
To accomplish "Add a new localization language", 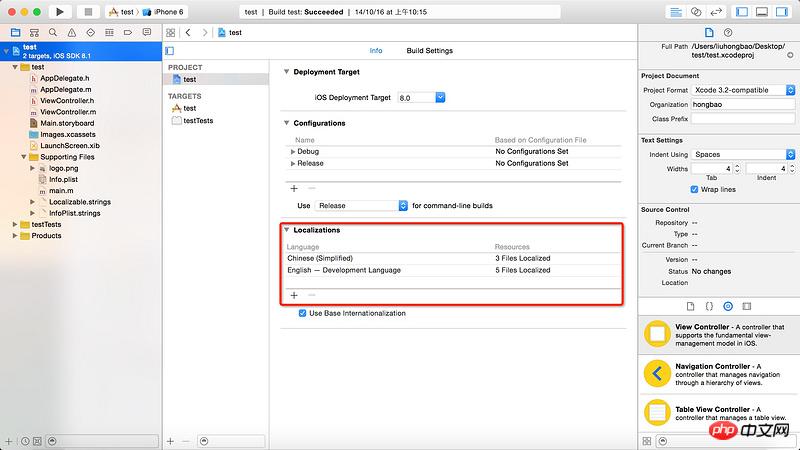I will tap(294, 295).
